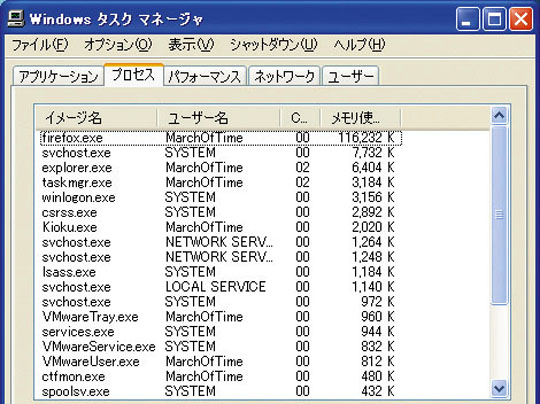Viewport: 540px width, 404px height.
Task: Open the オプション(O) menu
Action: click(118, 45)
